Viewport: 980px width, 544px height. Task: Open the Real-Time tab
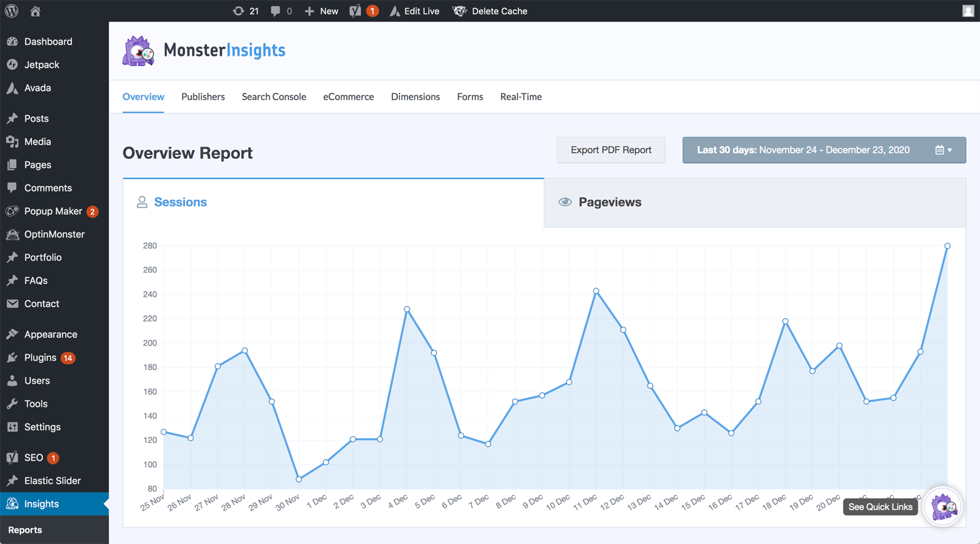[x=521, y=97]
